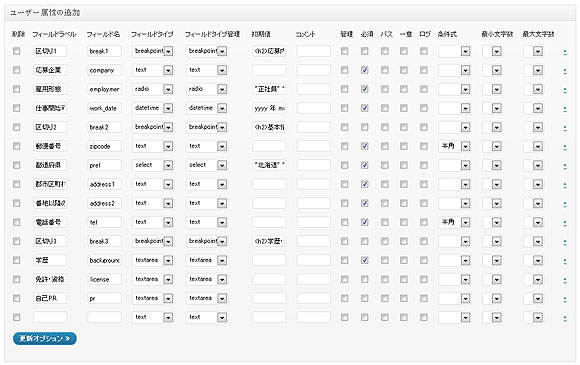This screenshot has width=580, height=365.
Task: Open the 条件式 dropdown showing 半角 for tel
Action: 454,222
